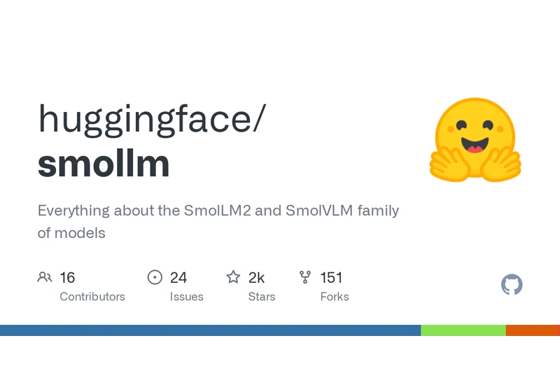The height and width of the screenshot is (392, 560).
Task: Click the GitHub Octocat logo
Action: 512,284
